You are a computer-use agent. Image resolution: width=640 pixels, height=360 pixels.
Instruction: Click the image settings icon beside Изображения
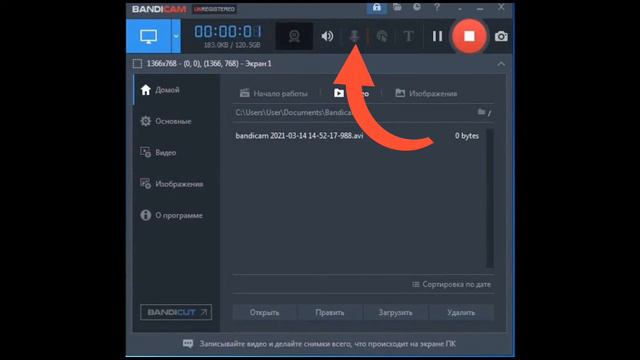[146, 184]
